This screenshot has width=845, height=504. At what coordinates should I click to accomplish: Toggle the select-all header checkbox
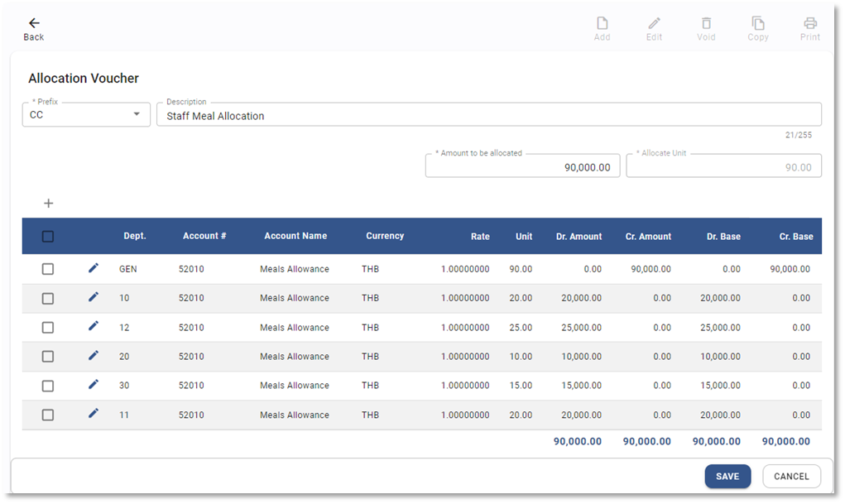[x=48, y=237]
